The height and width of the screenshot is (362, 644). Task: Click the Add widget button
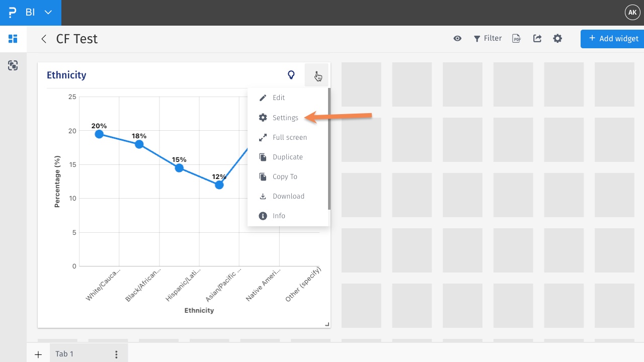tap(613, 39)
